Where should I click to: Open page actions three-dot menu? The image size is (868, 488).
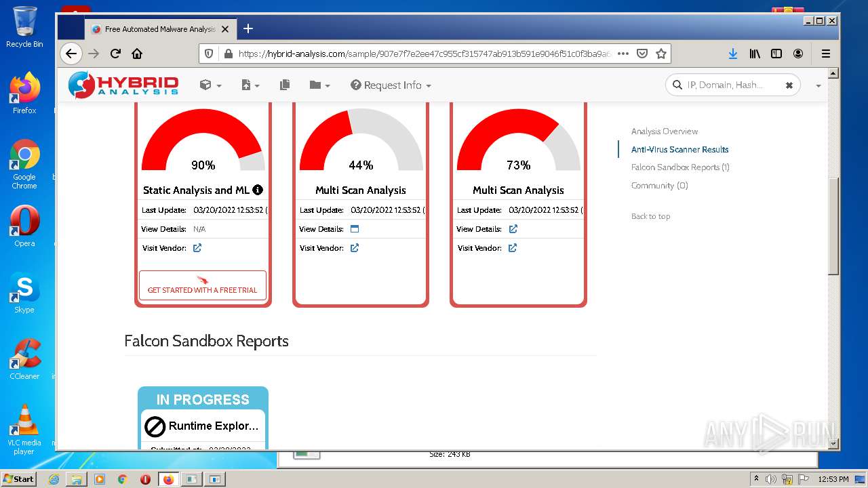click(x=623, y=54)
